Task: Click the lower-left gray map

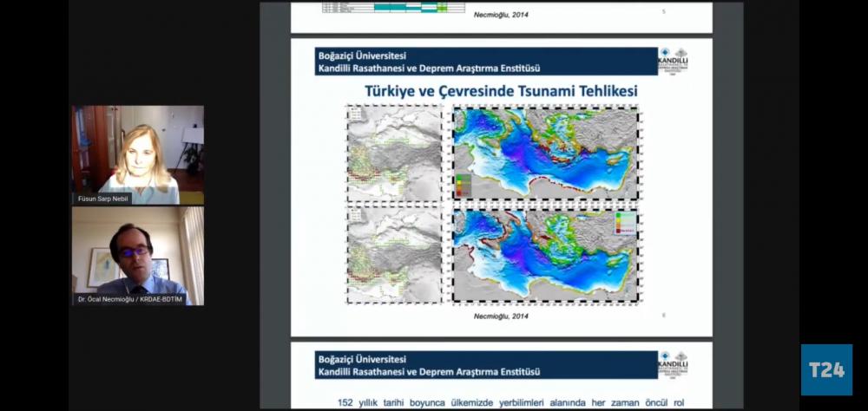Action: click(x=395, y=256)
